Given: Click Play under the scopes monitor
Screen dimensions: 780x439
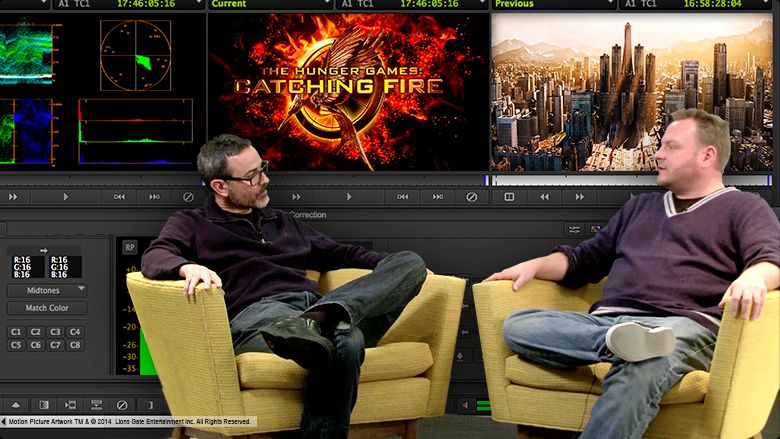Looking at the screenshot, I should (66, 197).
